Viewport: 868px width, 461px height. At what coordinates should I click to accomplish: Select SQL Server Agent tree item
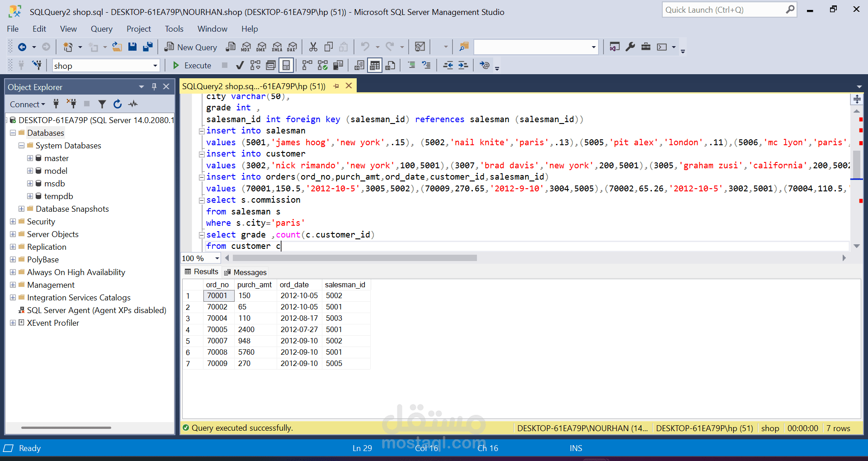point(96,310)
